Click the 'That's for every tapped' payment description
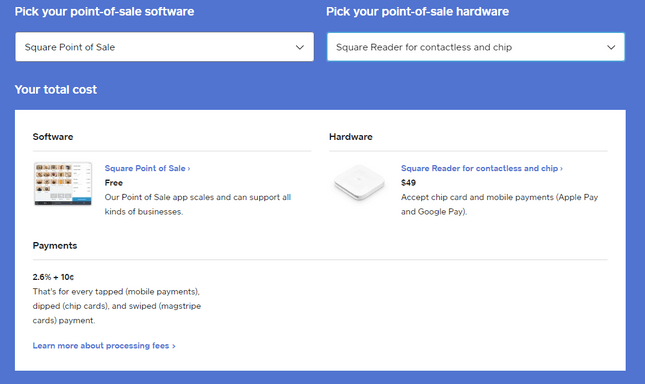This screenshot has width=645, height=384. click(117, 306)
